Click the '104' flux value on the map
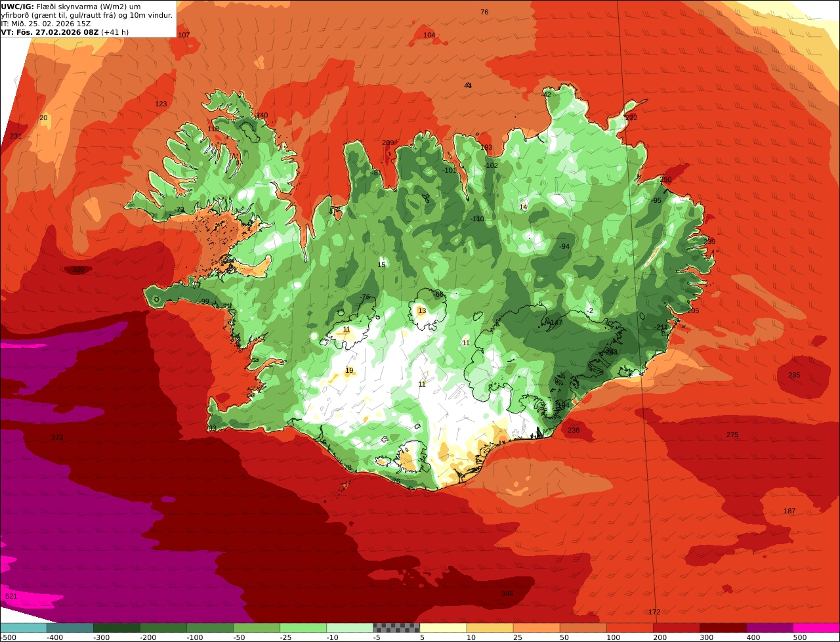This screenshot has height=642, width=840. tap(429, 35)
